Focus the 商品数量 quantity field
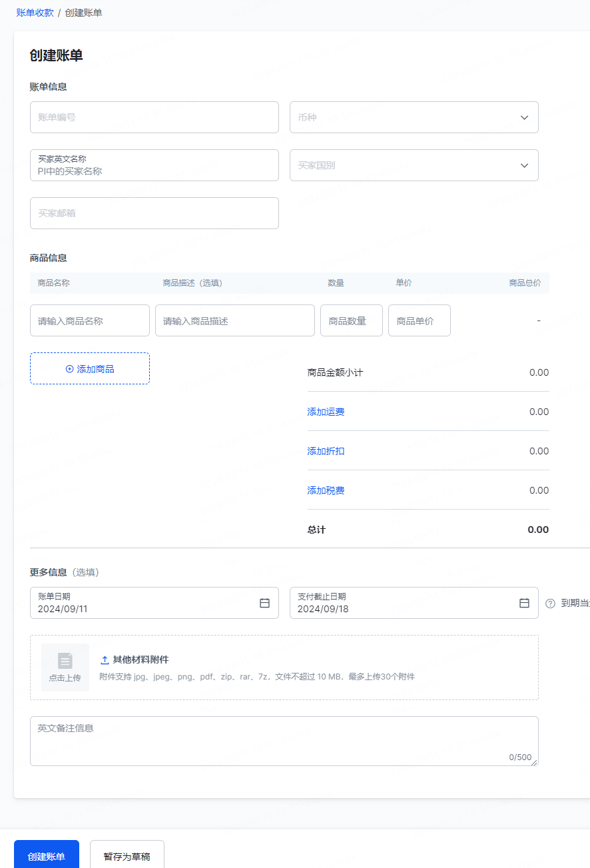Viewport: 590px width, 868px height. 351,320
